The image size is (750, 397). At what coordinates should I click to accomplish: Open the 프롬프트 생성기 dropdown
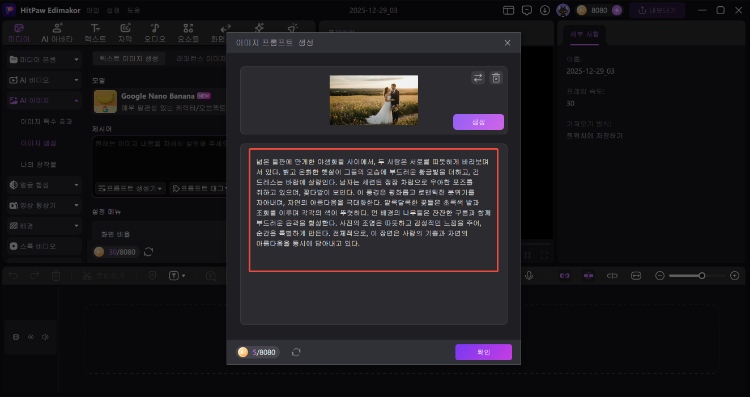(x=131, y=188)
